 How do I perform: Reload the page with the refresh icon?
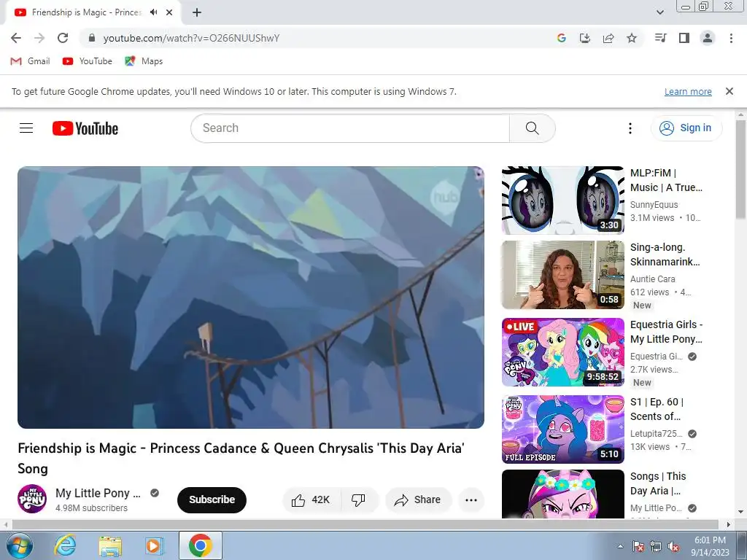click(x=63, y=38)
